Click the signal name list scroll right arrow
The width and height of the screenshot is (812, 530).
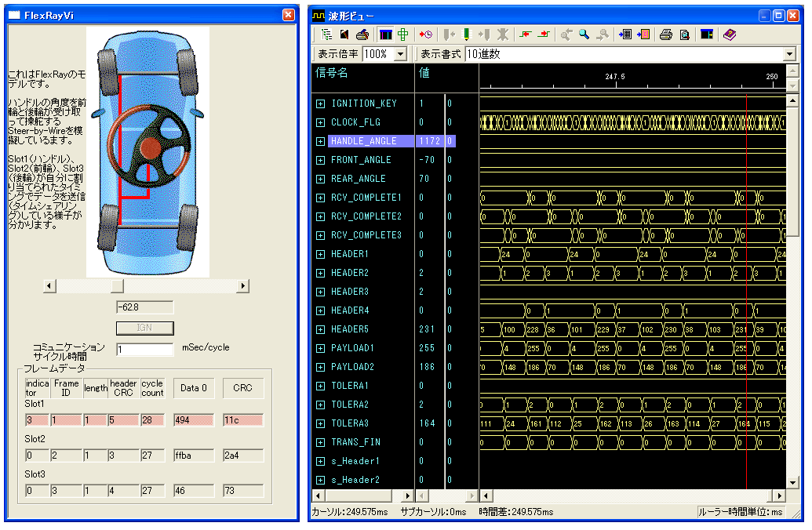pyautogui.click(x=408, y=496)
